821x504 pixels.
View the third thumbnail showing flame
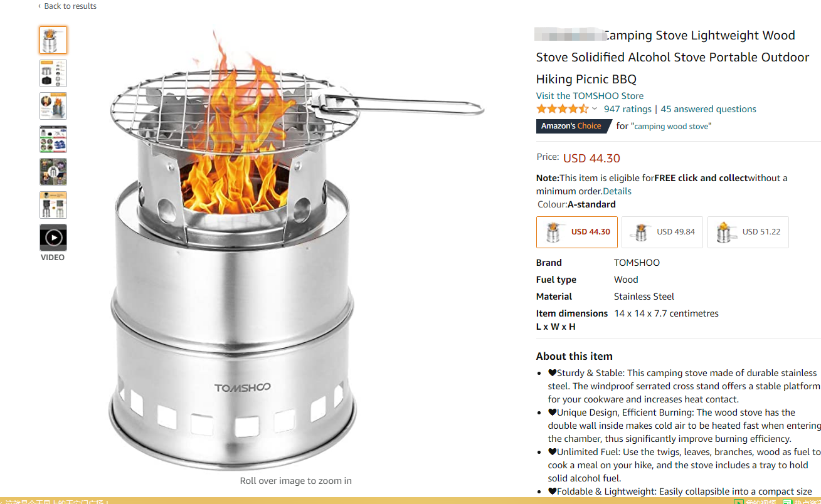point(53,106)
